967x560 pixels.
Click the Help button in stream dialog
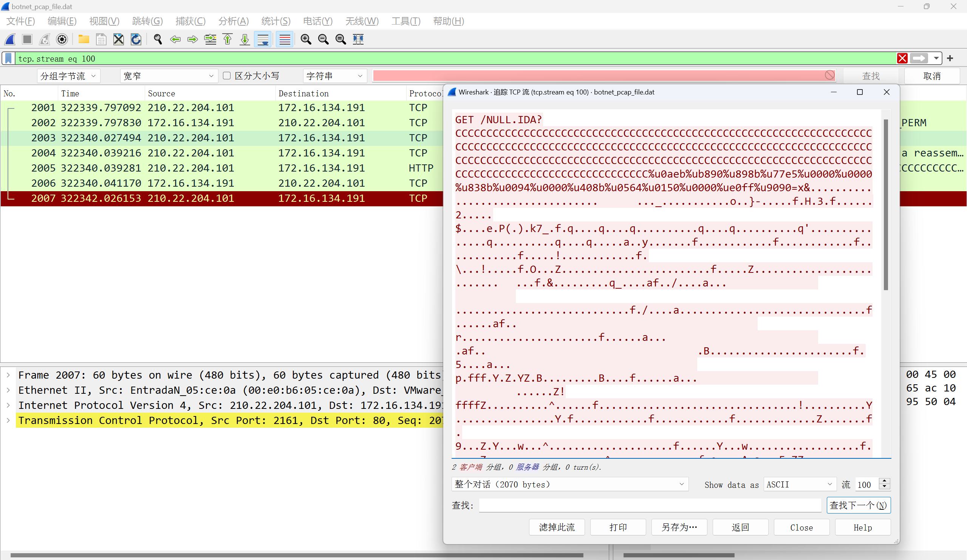(863, 528)
